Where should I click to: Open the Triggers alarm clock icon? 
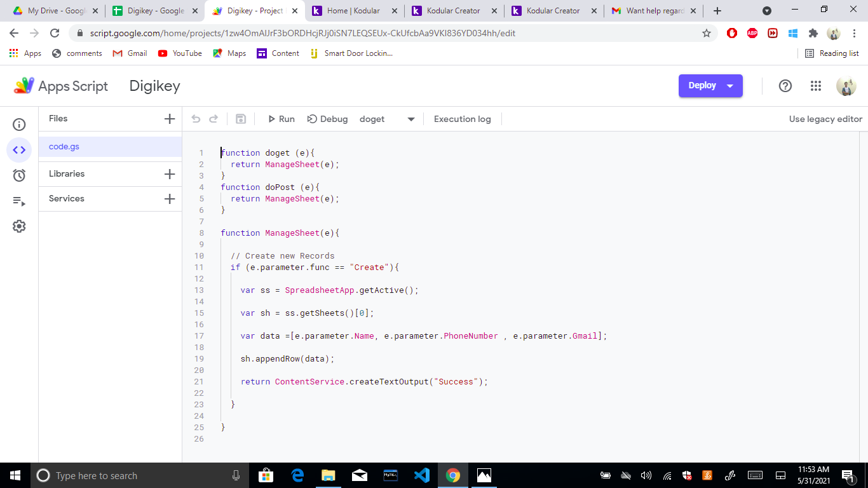click(x=19, y=175)
